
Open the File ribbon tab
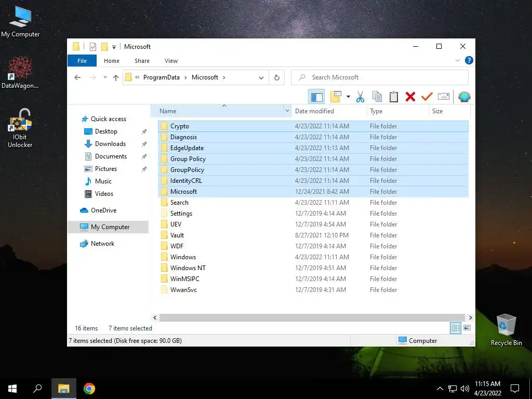click(x=82, y=61)
